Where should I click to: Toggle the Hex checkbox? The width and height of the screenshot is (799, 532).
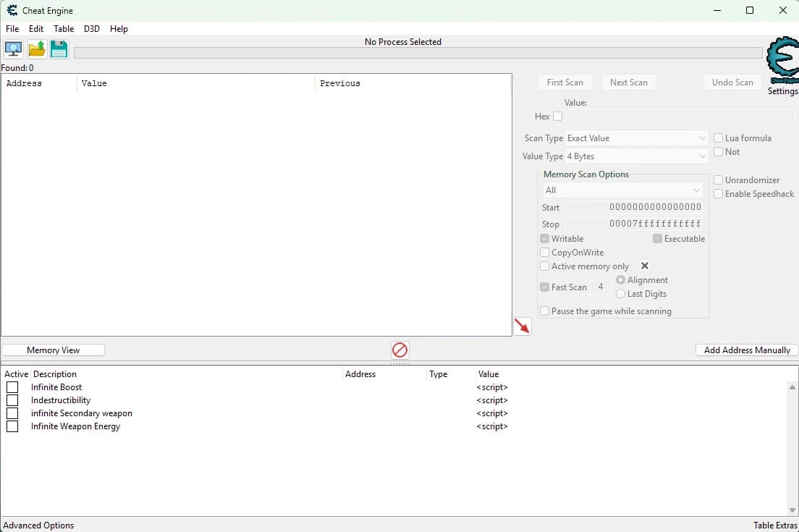coord(558,117)
